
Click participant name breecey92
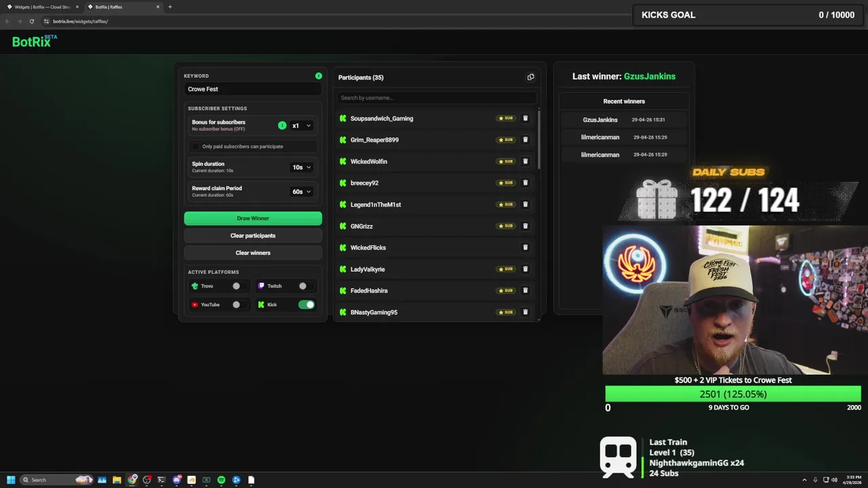[x=364, y=183]
